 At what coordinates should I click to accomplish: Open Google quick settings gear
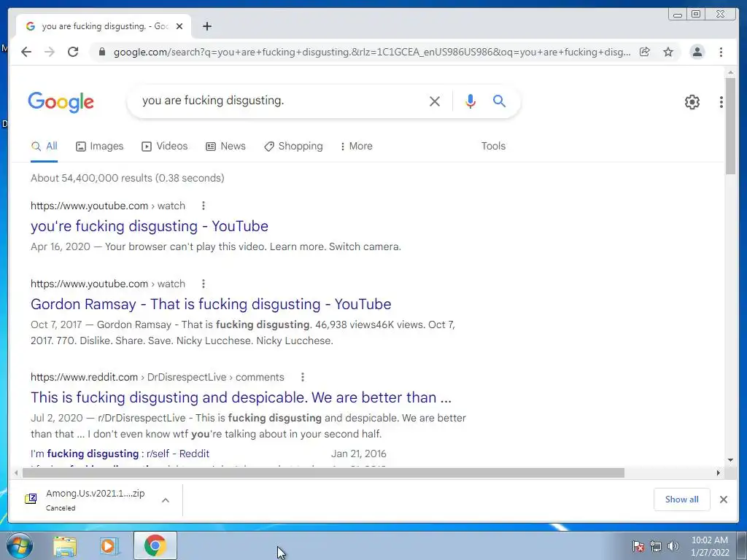692,101
